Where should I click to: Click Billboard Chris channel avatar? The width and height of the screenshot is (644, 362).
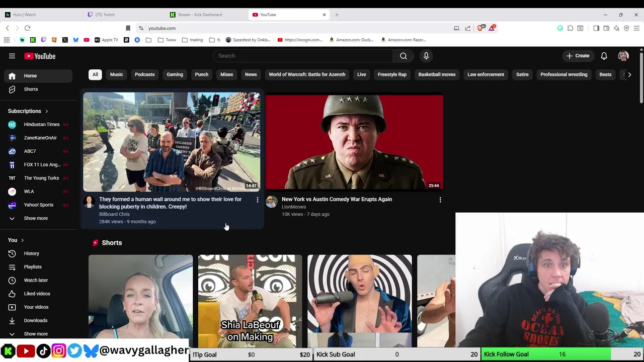pos(89,202)
